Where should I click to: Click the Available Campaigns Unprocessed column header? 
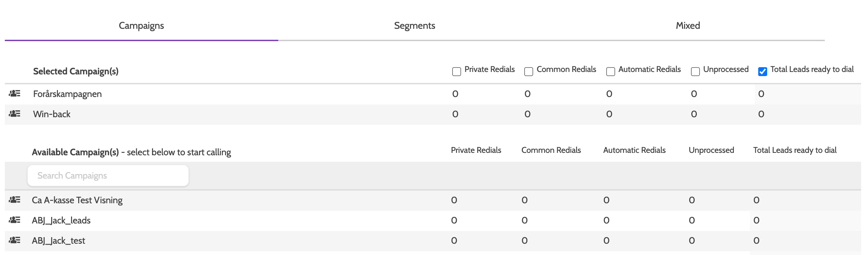pyautogui.click(x=711, y=150)
